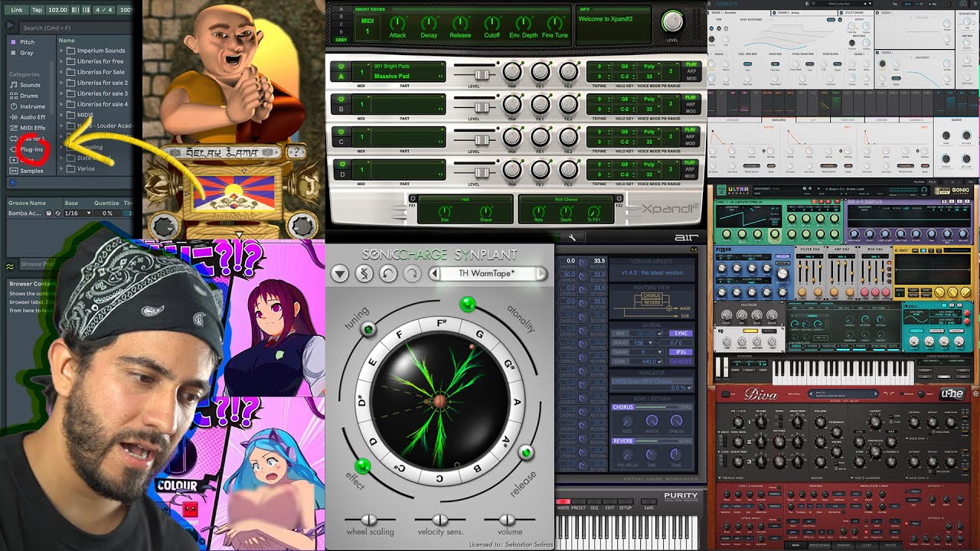Click the Pan knob of Xpand!2 part A
Image resolution: width=980 pixels, height=551 pixels.
point(511,72)
